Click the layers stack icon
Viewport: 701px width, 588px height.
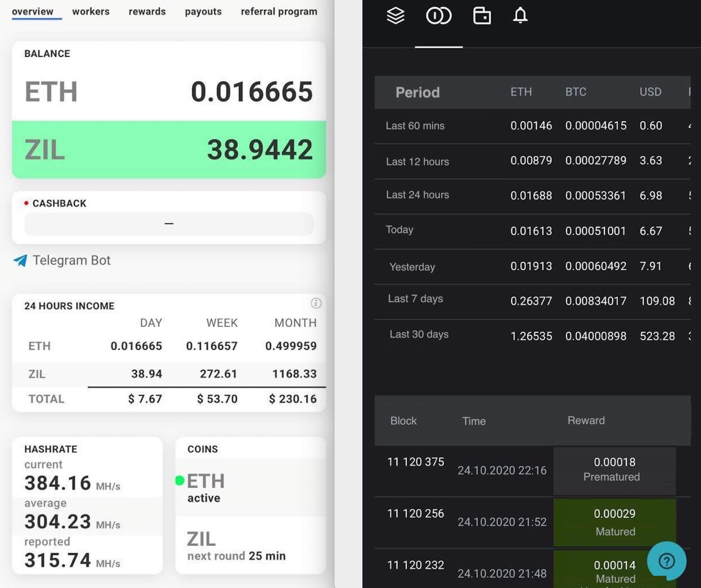(x=395, y=16)
